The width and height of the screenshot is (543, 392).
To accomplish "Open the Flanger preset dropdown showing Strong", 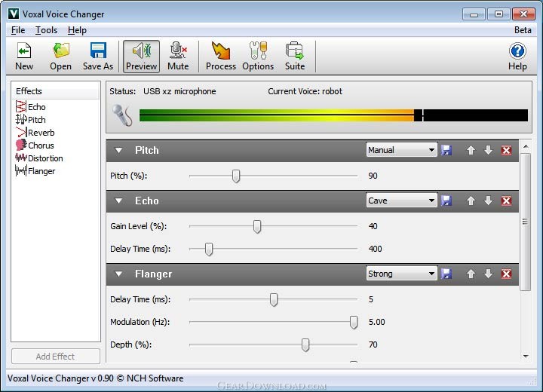I will (402, 274).
